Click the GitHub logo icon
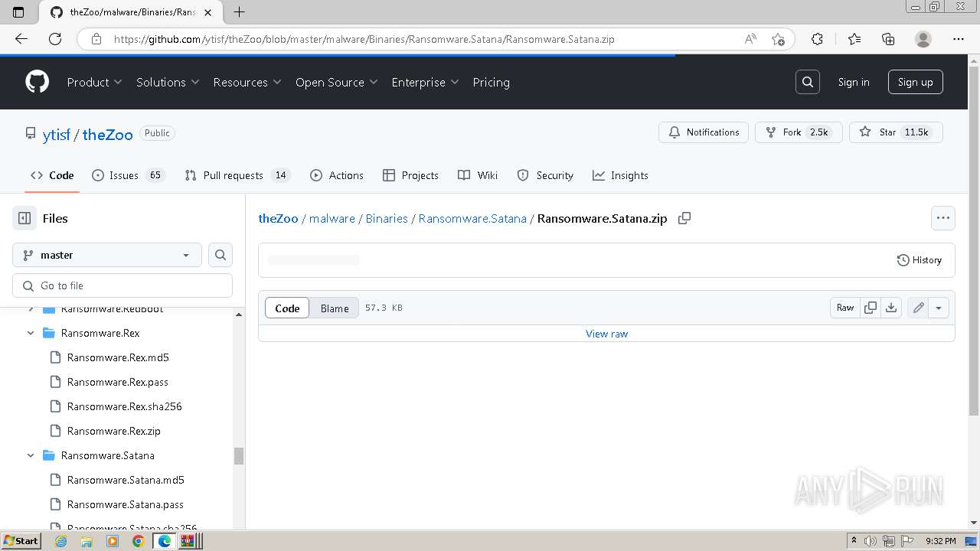The width and height of the screenshot is (980, 551). 37,82
